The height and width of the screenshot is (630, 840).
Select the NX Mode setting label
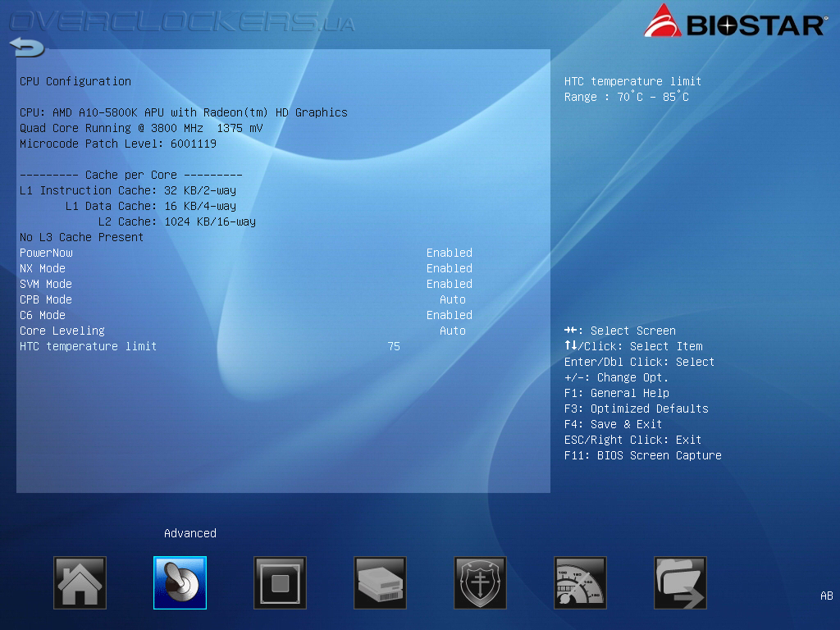click(43, 268)
